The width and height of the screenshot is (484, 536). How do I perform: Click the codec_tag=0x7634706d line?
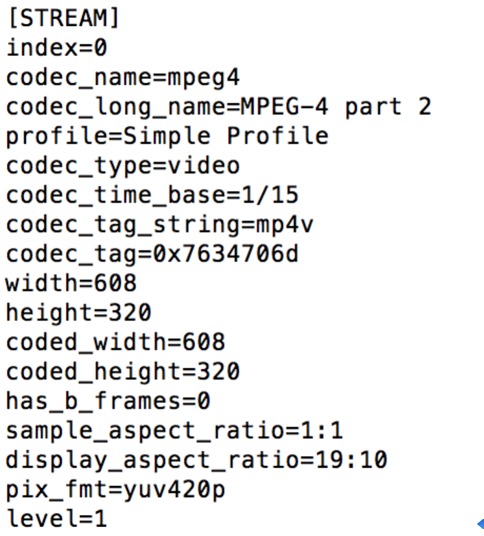[152, 255]
